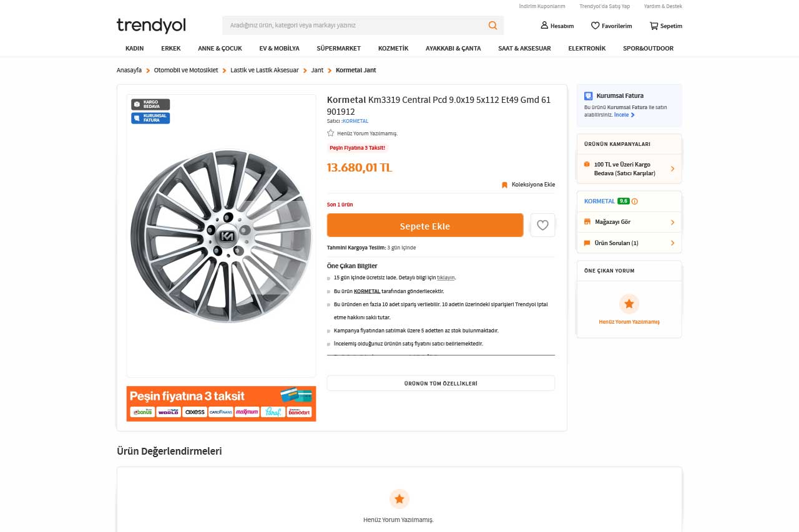Viewport: 799px width, 532px height.
Task: Open Favorilerim heart icon in header
Action: 595,26
